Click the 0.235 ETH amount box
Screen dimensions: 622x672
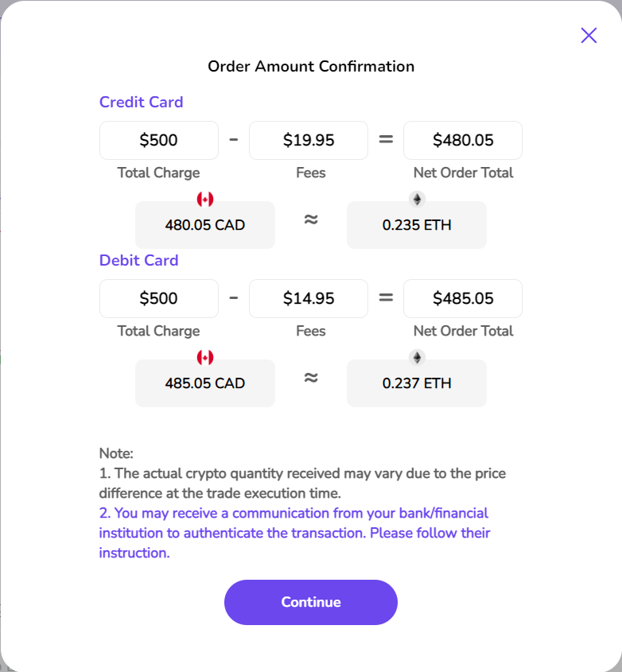click(417, 225)
